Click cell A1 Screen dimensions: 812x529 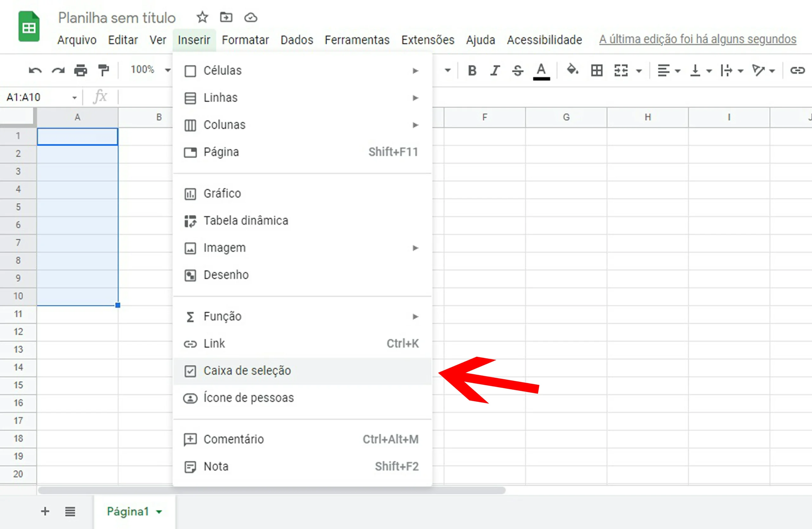coord(77,137)
